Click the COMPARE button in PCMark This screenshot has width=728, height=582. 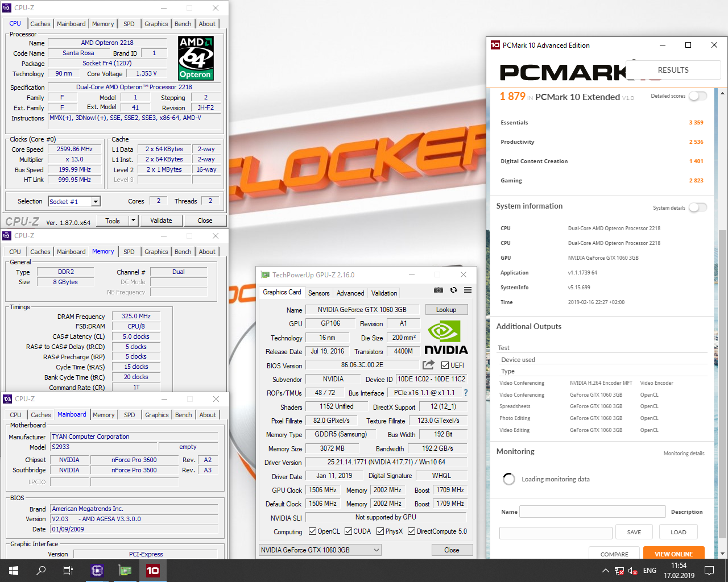click(615, 554)
